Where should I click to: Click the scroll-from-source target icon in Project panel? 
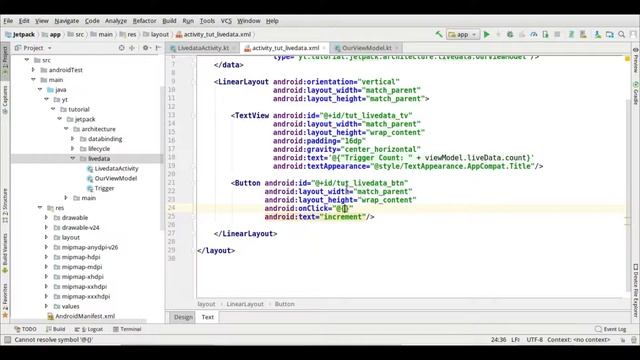tap(121, 48)
